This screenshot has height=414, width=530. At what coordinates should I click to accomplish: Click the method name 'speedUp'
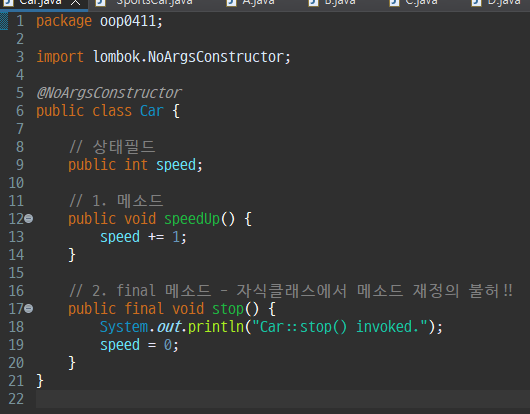coord(192,219)
